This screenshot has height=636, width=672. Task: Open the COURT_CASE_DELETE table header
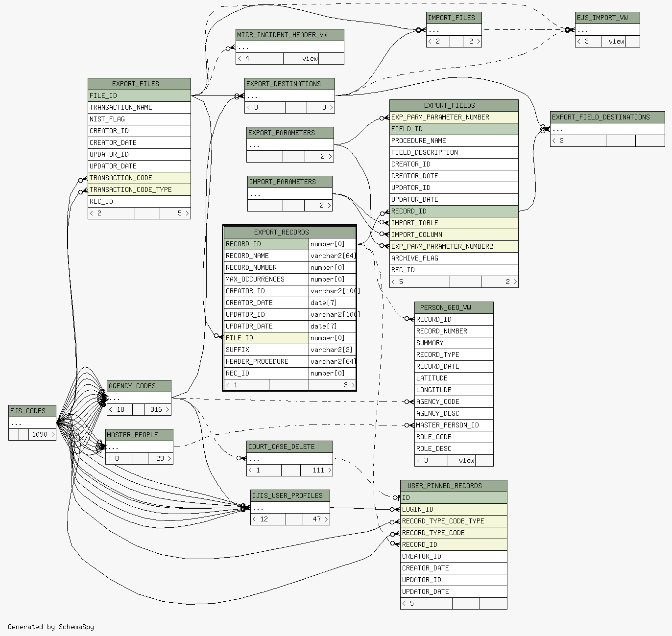[x=290, y=447]
